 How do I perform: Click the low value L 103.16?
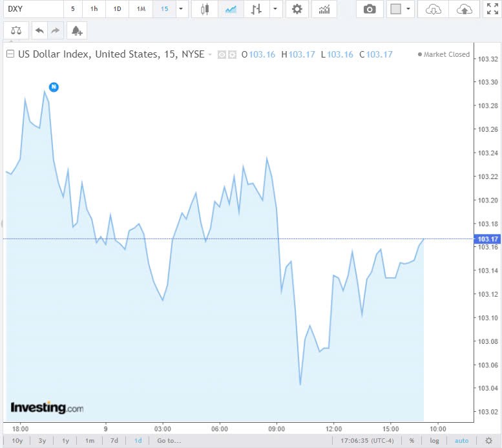point(337,54)
